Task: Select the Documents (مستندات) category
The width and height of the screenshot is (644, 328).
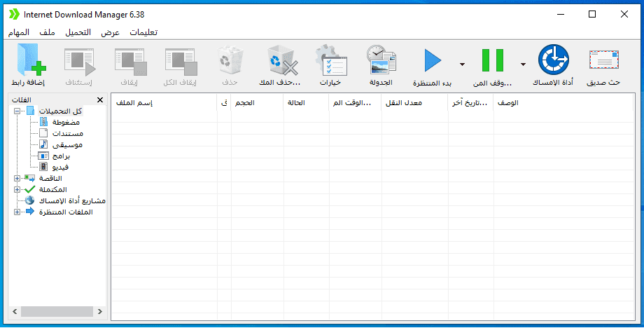Action: (x=67, y=134)
